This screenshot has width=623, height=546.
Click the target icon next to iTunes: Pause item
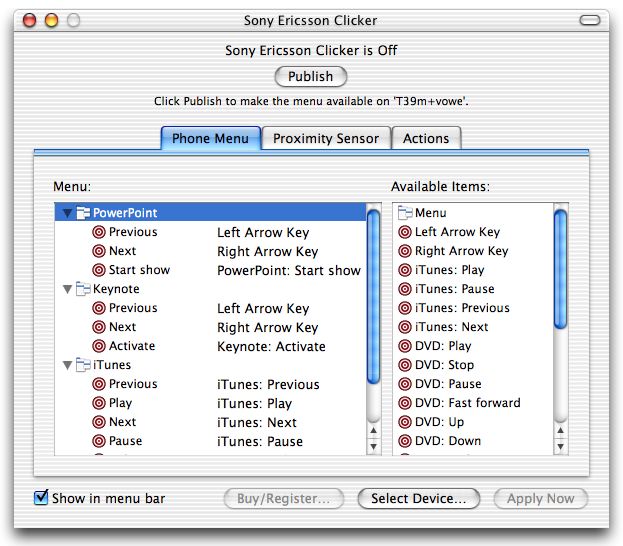[405, 289]
